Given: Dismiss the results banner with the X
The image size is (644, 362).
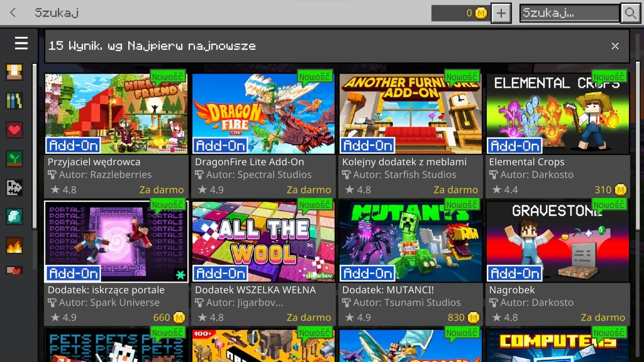Looking at the screenshot, I should (615, 46).
